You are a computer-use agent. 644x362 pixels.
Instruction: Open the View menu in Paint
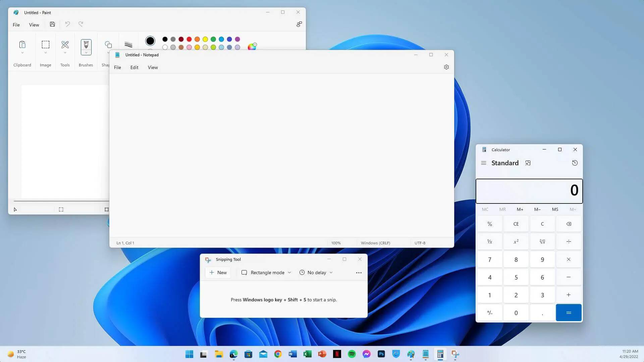pyautogui.click(x=34, y=24)
